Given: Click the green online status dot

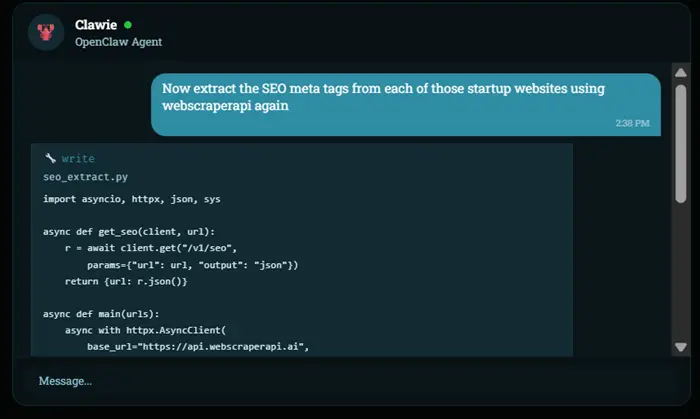Looking at the screenshot, I should (128, 25).
